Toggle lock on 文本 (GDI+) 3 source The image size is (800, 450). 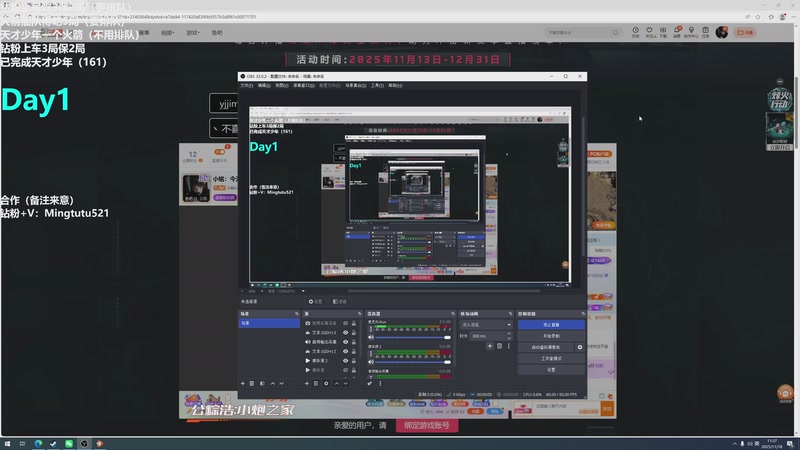click(354, 333)
